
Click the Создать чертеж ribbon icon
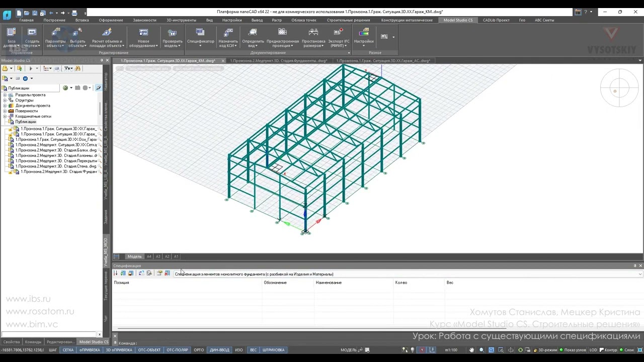tap(32, 37)
